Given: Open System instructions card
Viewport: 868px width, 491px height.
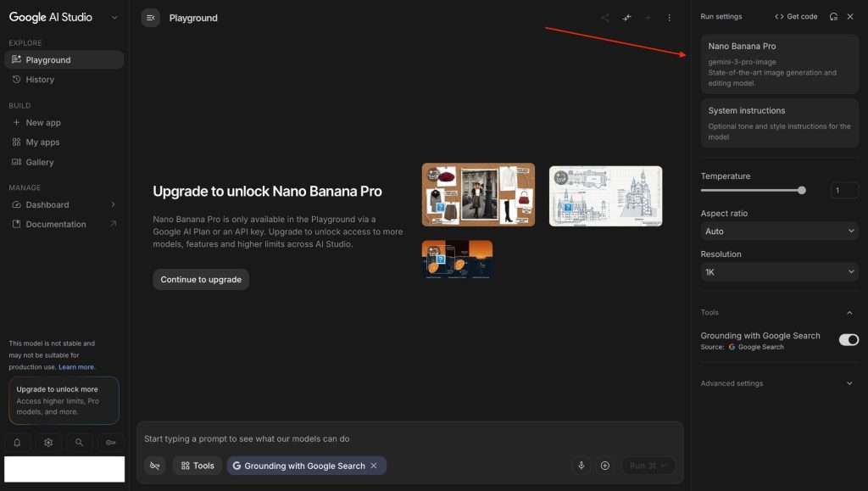Looking at the screenshot, I should coord(780,123).
